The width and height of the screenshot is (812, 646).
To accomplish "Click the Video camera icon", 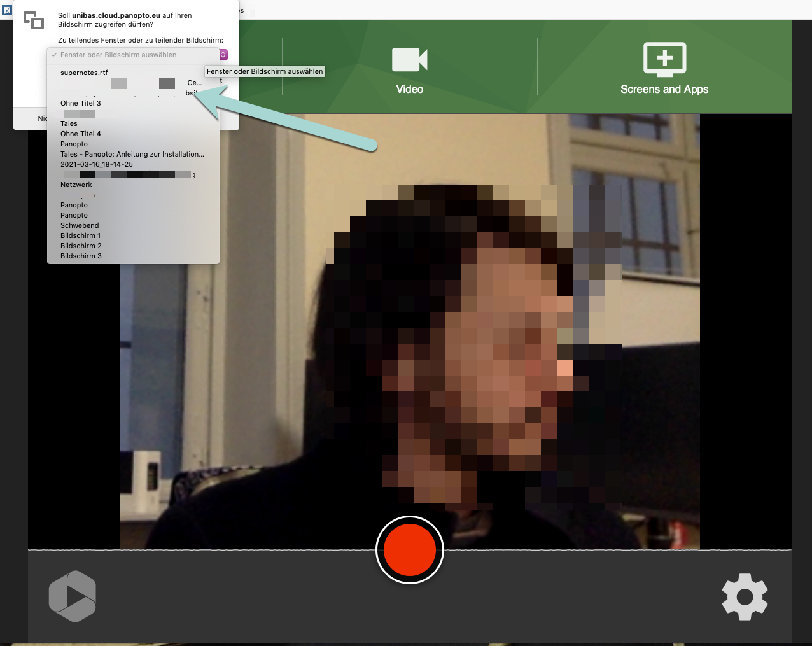I will coord(409,60).
